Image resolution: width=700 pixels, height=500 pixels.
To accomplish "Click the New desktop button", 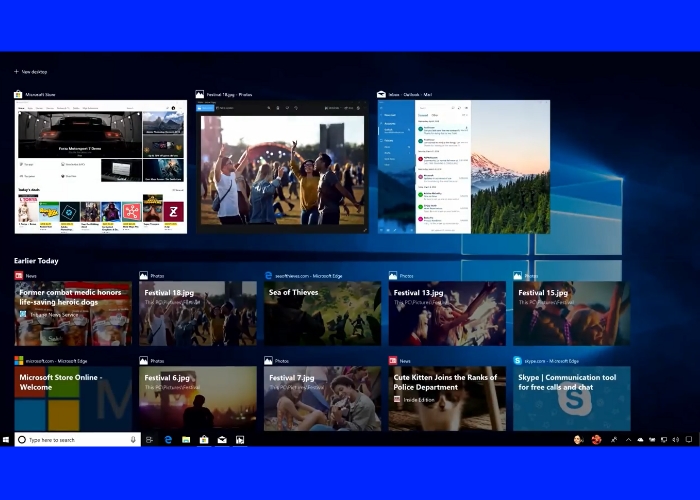I will [x=30, y=71].
